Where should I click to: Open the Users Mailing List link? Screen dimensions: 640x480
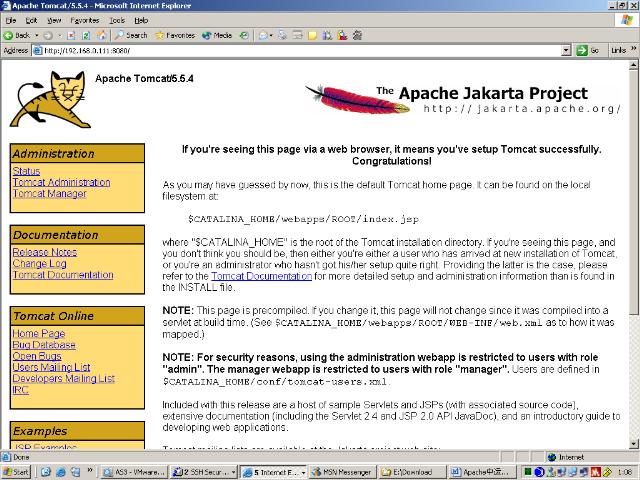(x=51, y=367)
